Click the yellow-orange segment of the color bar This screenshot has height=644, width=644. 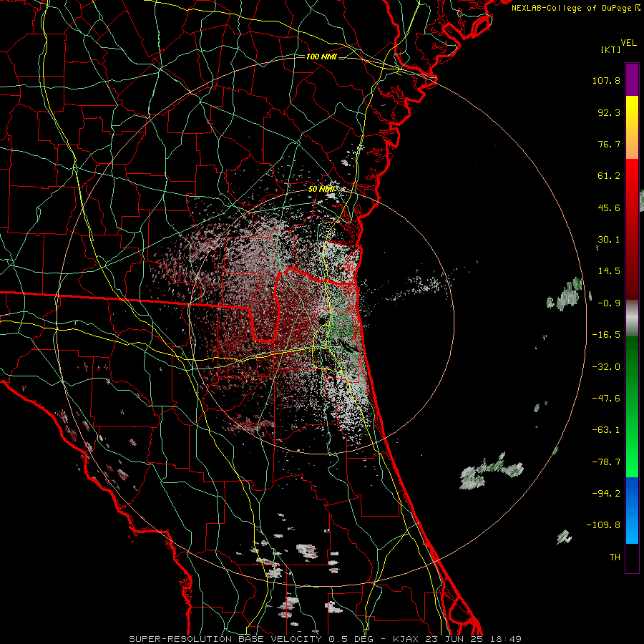[632, 127]
